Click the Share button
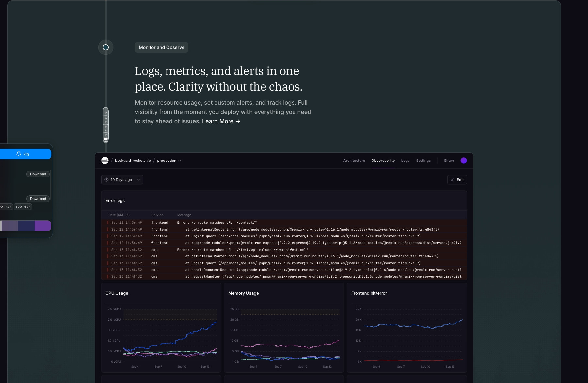 coord(449,161)
